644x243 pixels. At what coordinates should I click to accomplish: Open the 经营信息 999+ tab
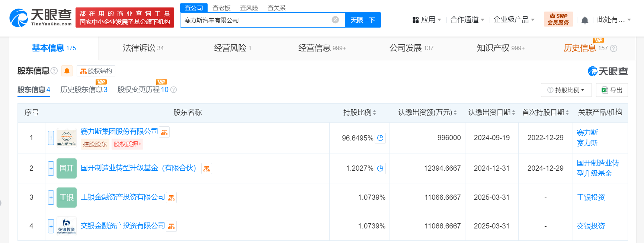click(322, 48)
